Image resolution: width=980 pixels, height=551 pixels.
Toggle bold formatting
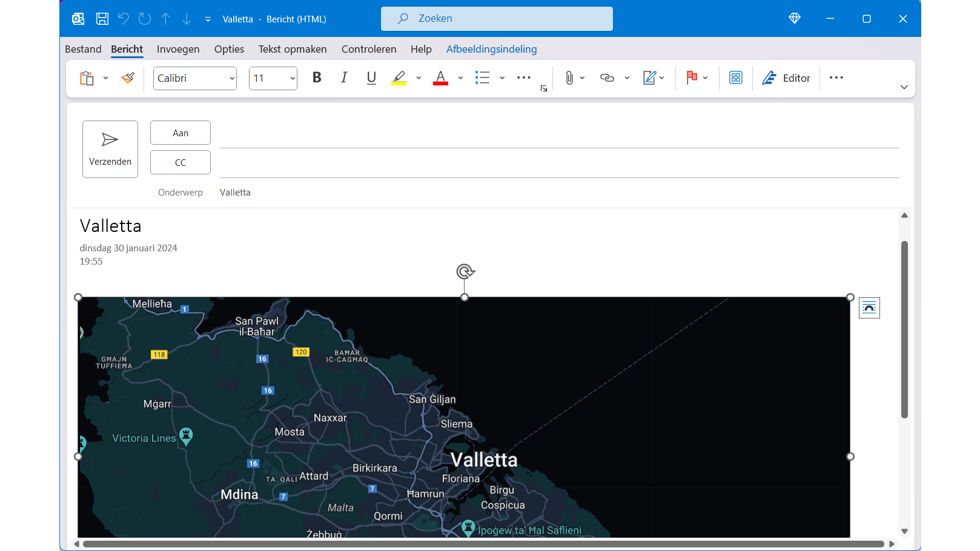317,78
